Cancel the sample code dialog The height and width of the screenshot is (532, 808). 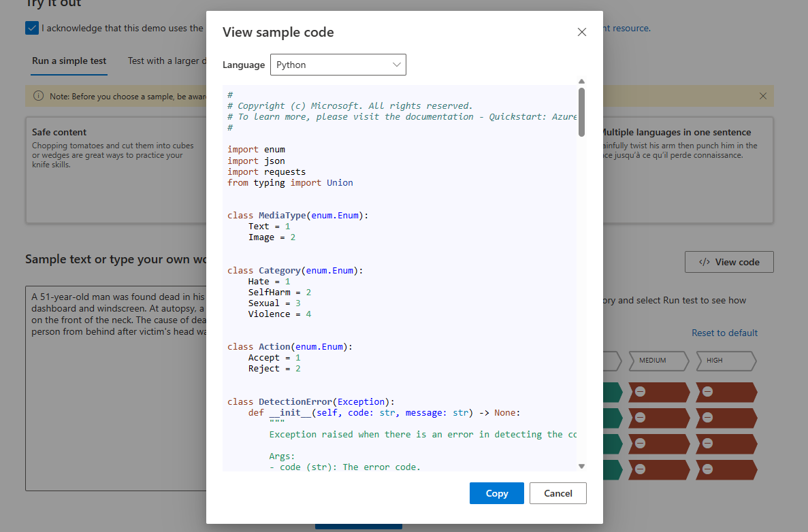click(x=557, y=493)
